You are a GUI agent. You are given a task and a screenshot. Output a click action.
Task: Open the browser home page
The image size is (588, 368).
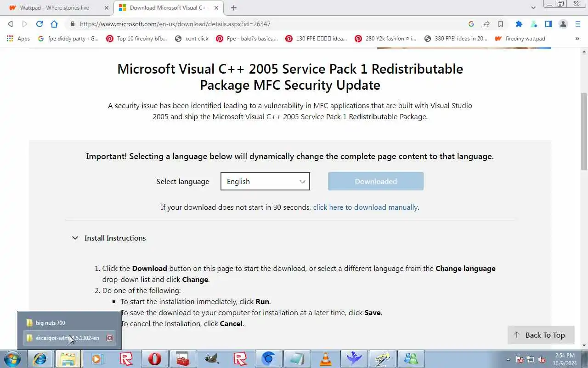(54, 24)
